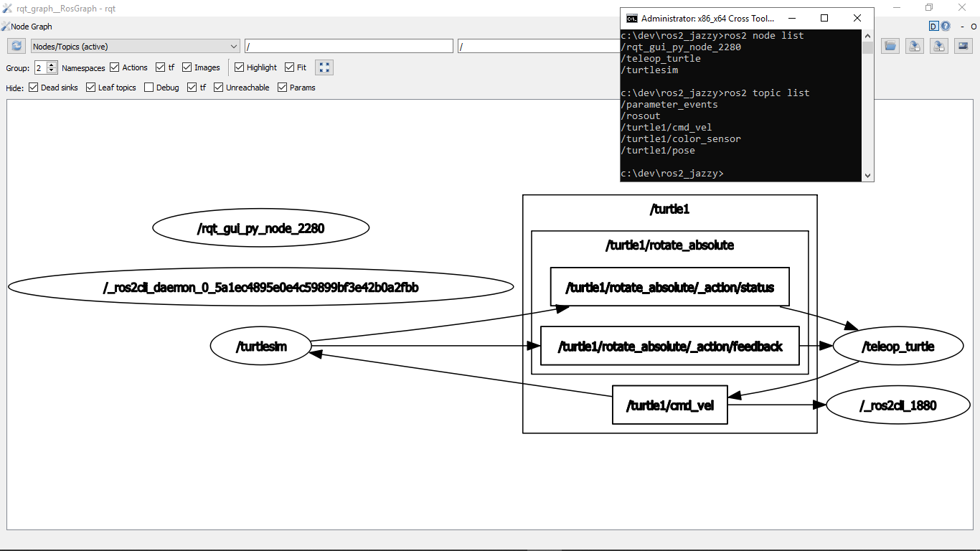Click /turtle1/color_sensor in Command Prompt
The height and width of the screenshot is (551, 980).
point(681,139)
